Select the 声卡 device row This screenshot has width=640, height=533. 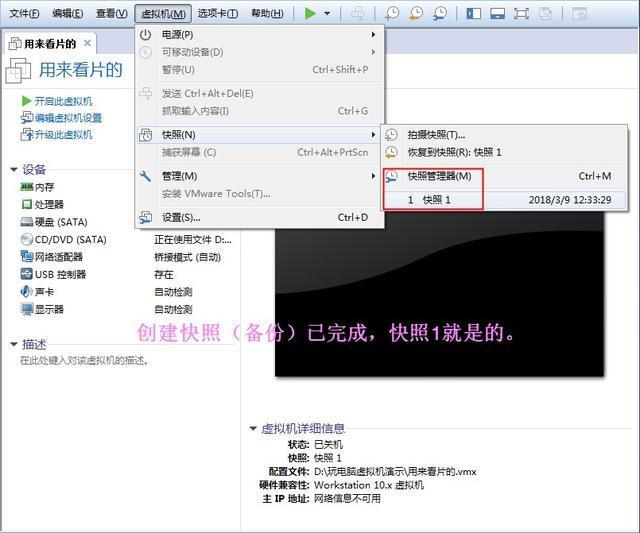pyautogui.click(x=37, y=291)
